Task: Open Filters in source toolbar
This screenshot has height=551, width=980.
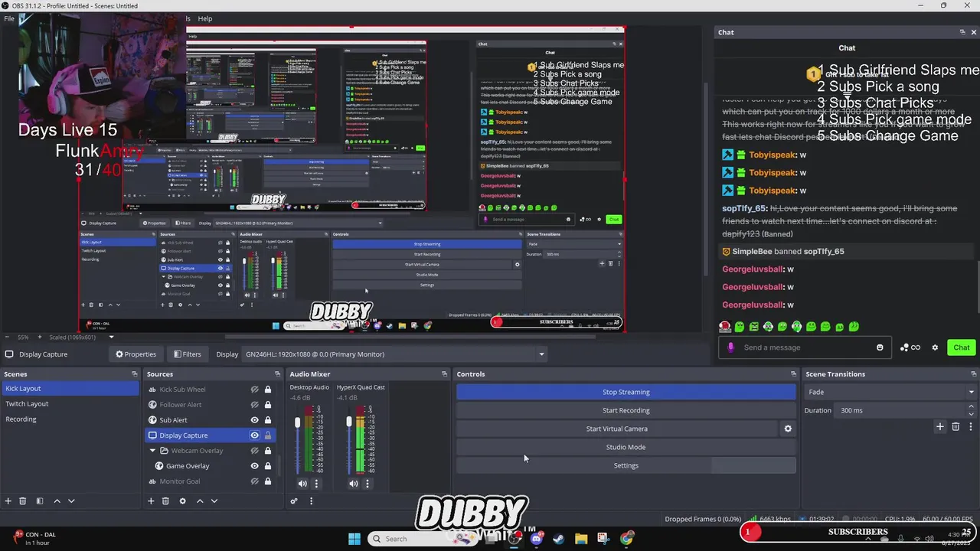Action: pos(187,354)
